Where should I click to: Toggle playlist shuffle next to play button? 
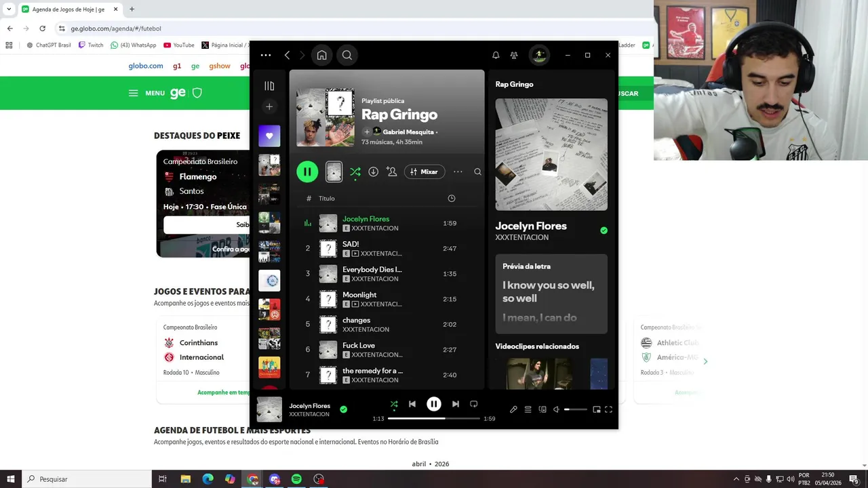(355, 172)
